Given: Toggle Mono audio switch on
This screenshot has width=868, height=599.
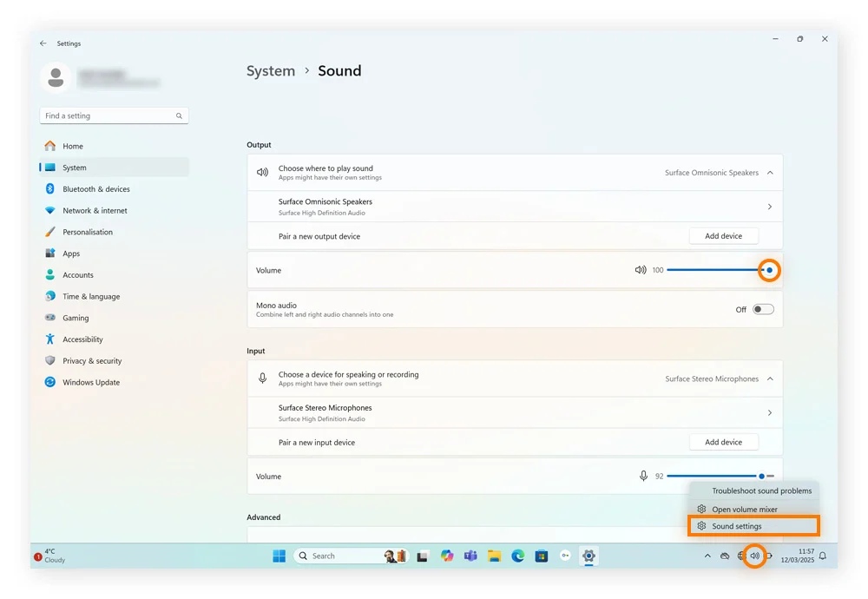Looking at the screenshot, I should point(763,309).
